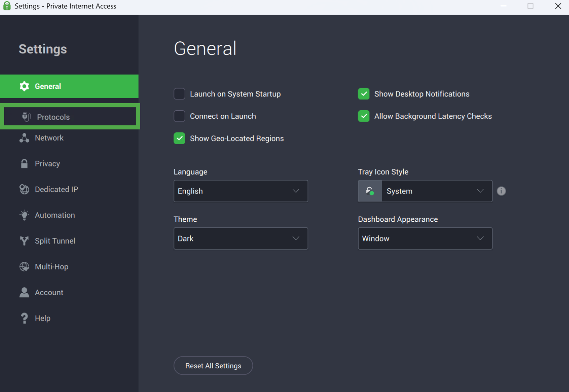Image resolution: width=569 pixels, height=392 pixels.
Task: Click the Automation lightbulb icon
Action: [x=24, y=215]
